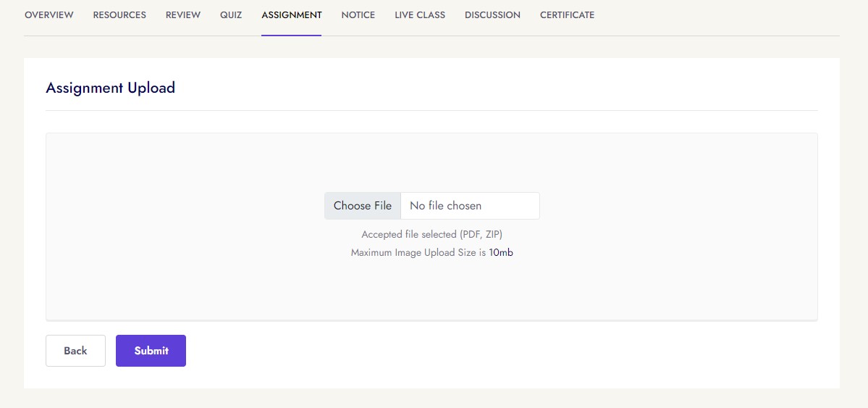Switch to the Live Class tab
Screen dimensions: 868x408
(x=420, y=15)
